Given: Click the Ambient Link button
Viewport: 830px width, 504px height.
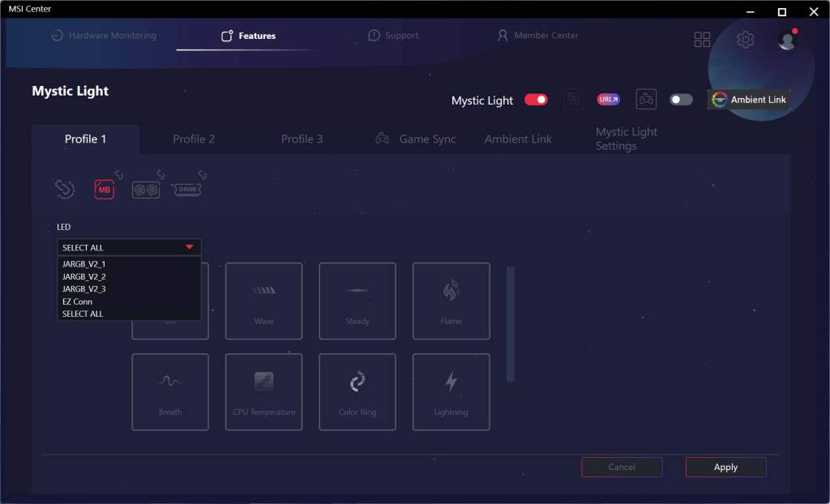Looking at the screenshot, I should pyautogui.click(x=750, y=100).
